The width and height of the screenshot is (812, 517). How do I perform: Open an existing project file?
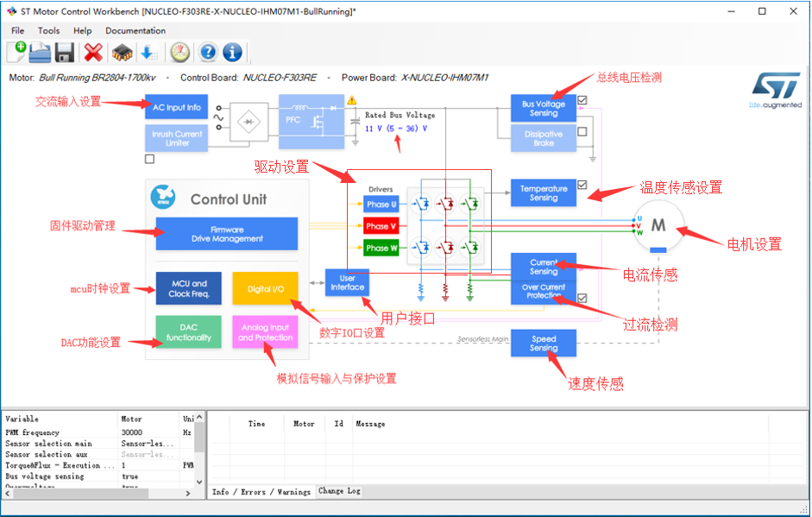coord(41,53)
